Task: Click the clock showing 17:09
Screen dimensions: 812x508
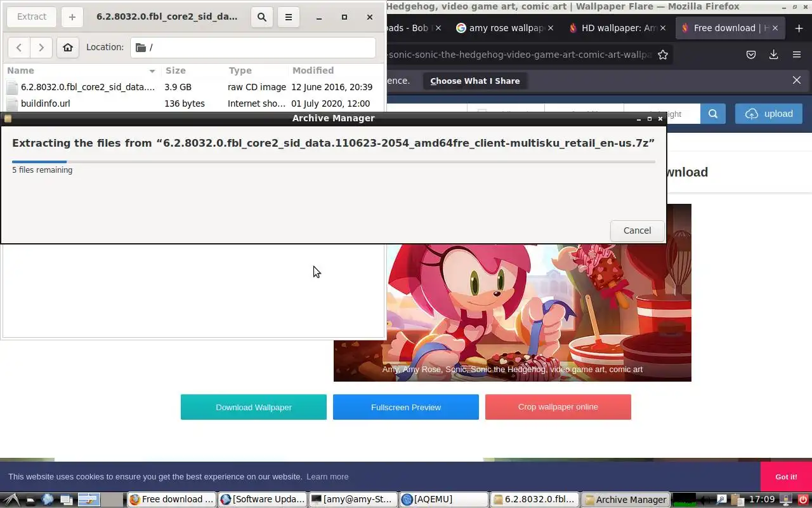Action: 762,500
